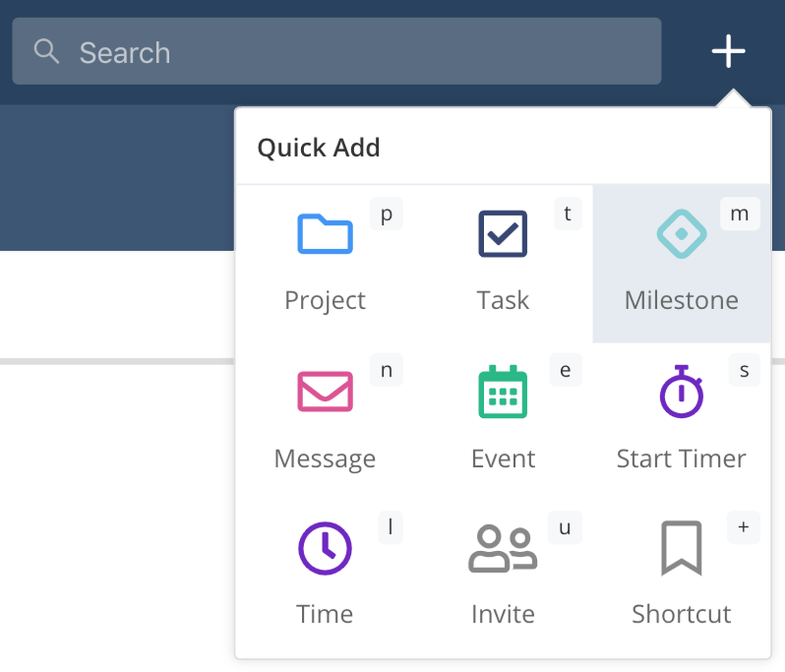Select the highlighted Milestone menu entry
The image size is (785, 672).
[x=681, y=260]
